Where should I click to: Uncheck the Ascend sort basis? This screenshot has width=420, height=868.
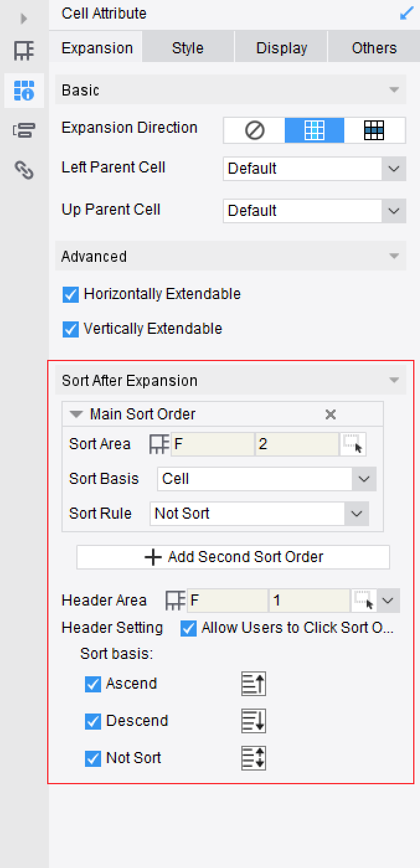click(x=93, y=684)
